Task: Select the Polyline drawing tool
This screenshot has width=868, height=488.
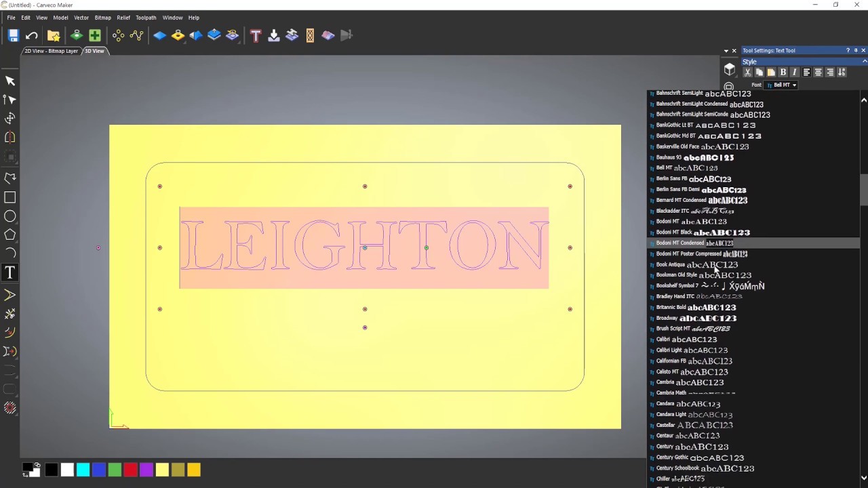Action: click(10, 178)
